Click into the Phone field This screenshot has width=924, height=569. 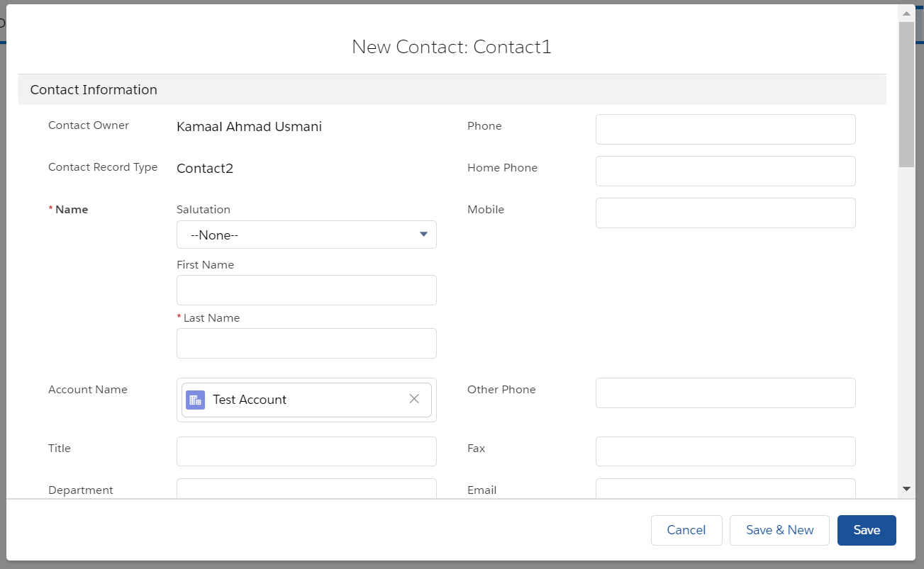tap(725, 130)
